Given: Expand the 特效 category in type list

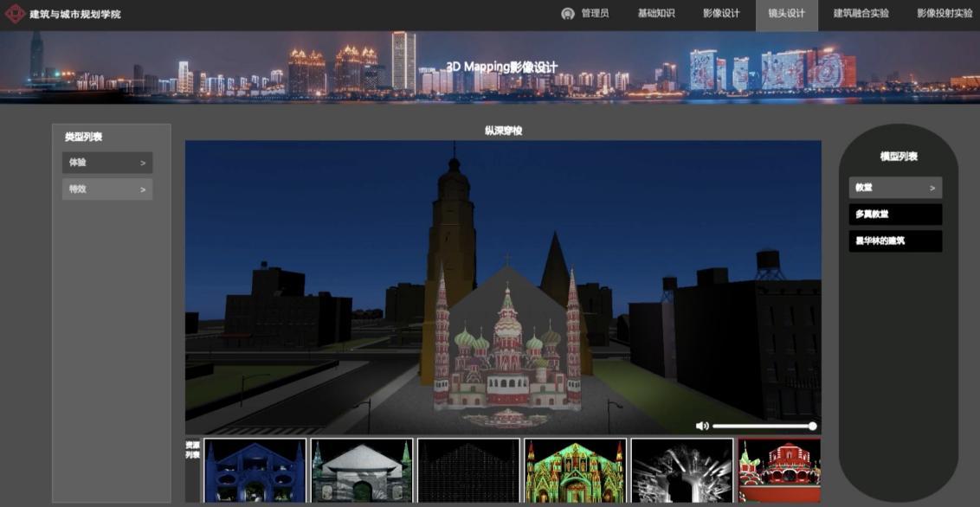Looking at the screenshot, I should click(107, 189).
